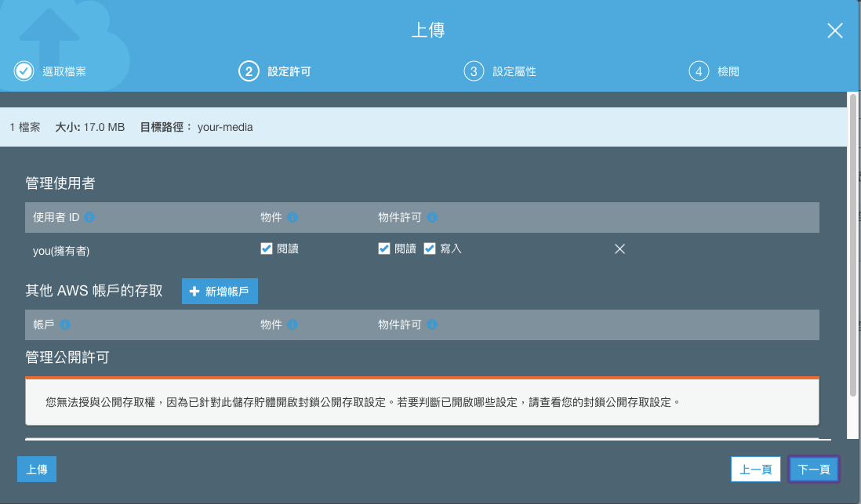The height and width of the screenshot is (504, 861).
Task: Show info for 物件許可 column under 管理使用者
Action: click(432, 217)
